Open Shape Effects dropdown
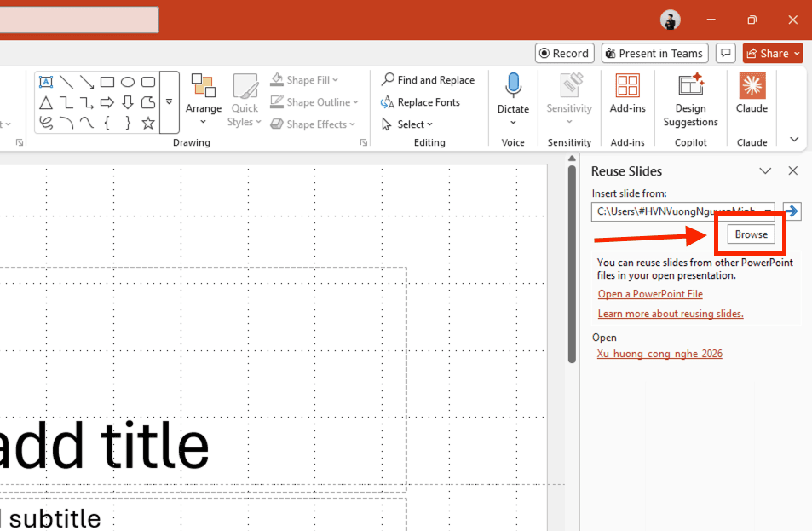 313,124
